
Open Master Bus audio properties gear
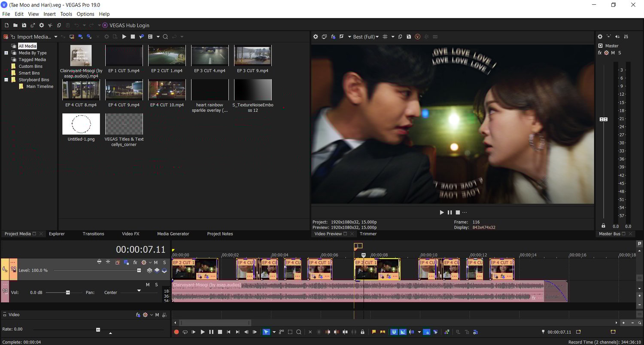pyautogui.click(x=600, y=37)
